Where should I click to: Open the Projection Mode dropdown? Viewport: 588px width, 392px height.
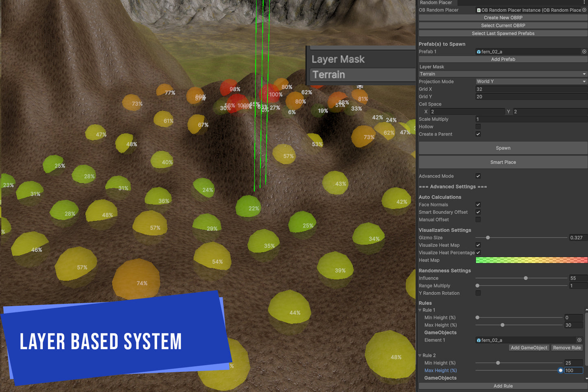[x=531, y=81]
